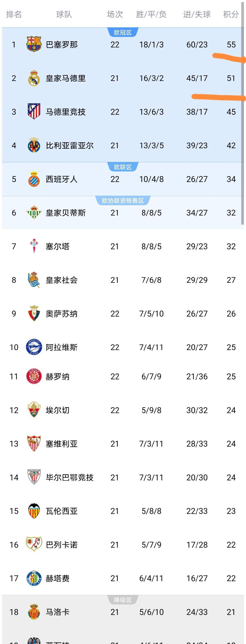Image resolution: width=246 pixels, height=644 pixels.
Task: Click the Osasuna team crest
Action: coord(34,314)
